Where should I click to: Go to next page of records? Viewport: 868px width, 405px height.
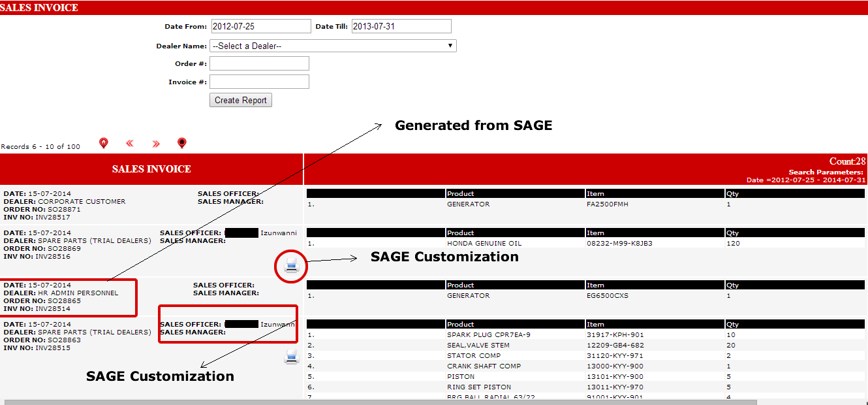click(156, 144)
